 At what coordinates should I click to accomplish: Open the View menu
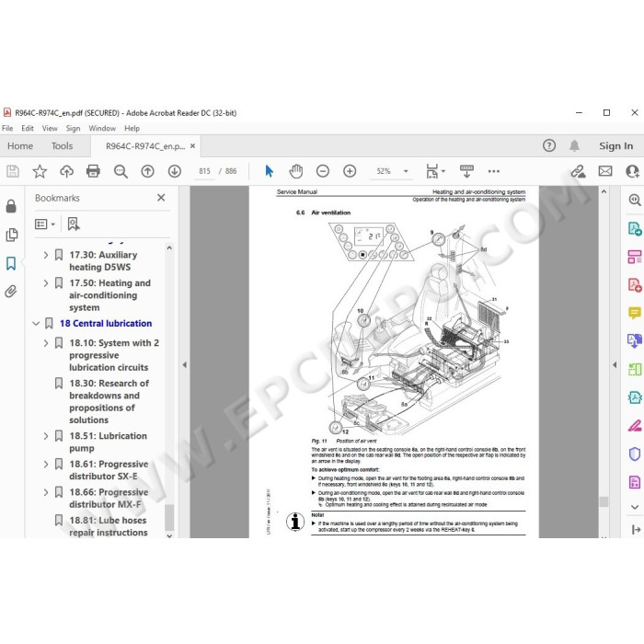(50, 128)
